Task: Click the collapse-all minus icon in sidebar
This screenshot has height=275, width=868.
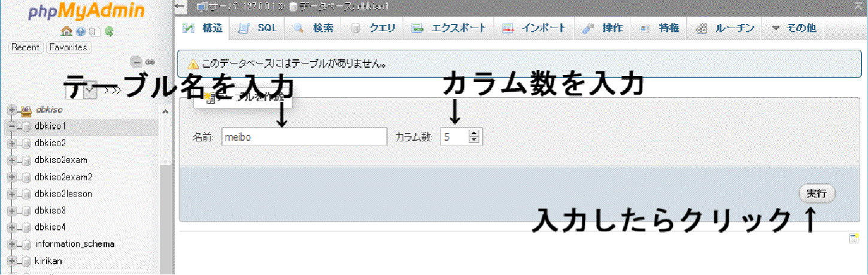Action: click(x=136, y=62)
